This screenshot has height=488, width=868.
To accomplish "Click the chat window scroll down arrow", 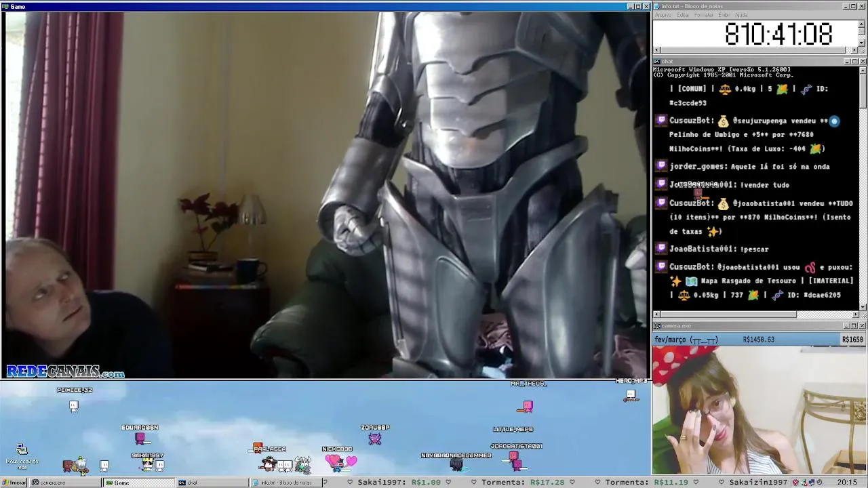I will tap(862, 306).
